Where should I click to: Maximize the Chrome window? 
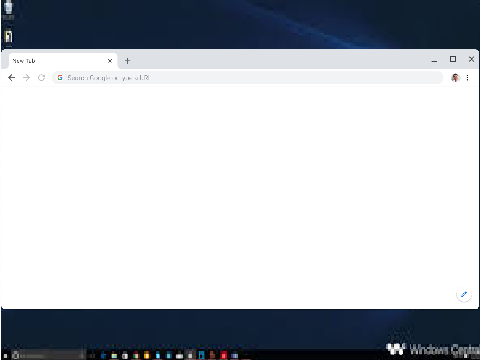coord(453,59)
